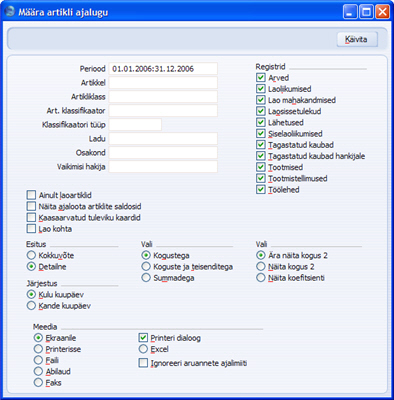Select the Vaikimisi hakija field
The width and height of the screenshot is (394, 400).
click(163, 167)
